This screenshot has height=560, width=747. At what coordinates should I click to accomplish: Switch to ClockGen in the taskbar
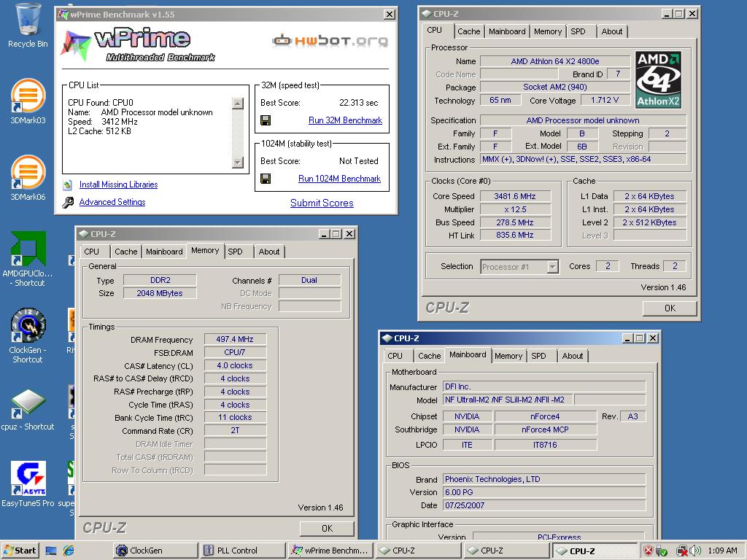(x=155, y=551)
